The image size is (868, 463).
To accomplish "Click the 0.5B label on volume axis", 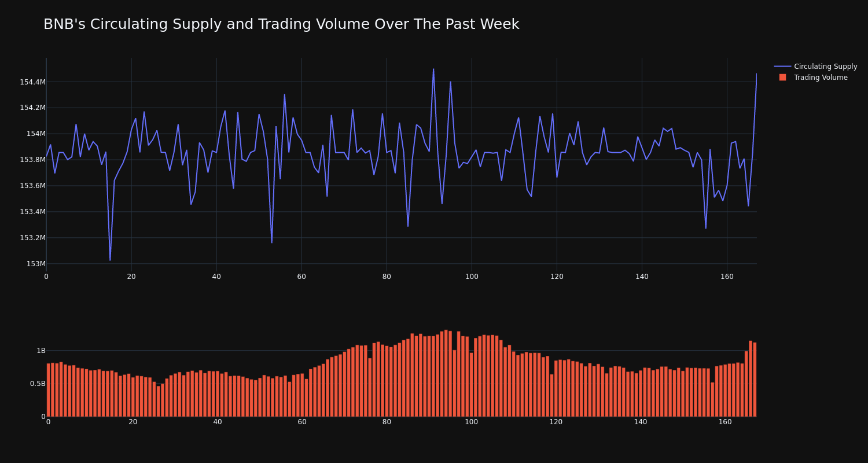I will point(38,384).
